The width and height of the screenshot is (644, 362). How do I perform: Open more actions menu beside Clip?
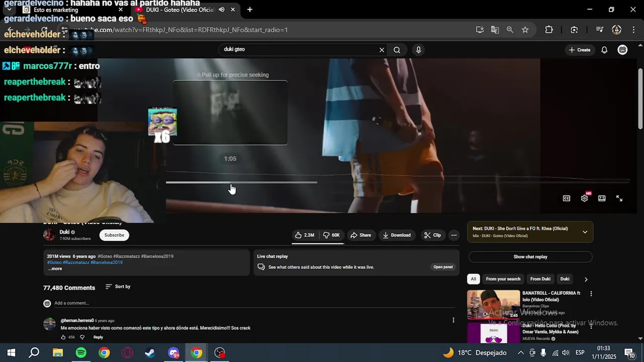[x=454, y=235]
